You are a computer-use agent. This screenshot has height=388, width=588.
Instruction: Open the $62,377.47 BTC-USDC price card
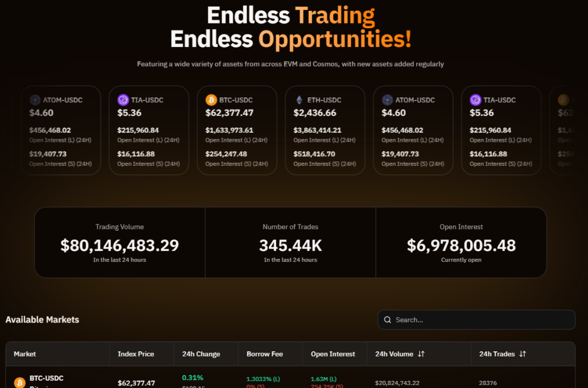click(237, 130)
